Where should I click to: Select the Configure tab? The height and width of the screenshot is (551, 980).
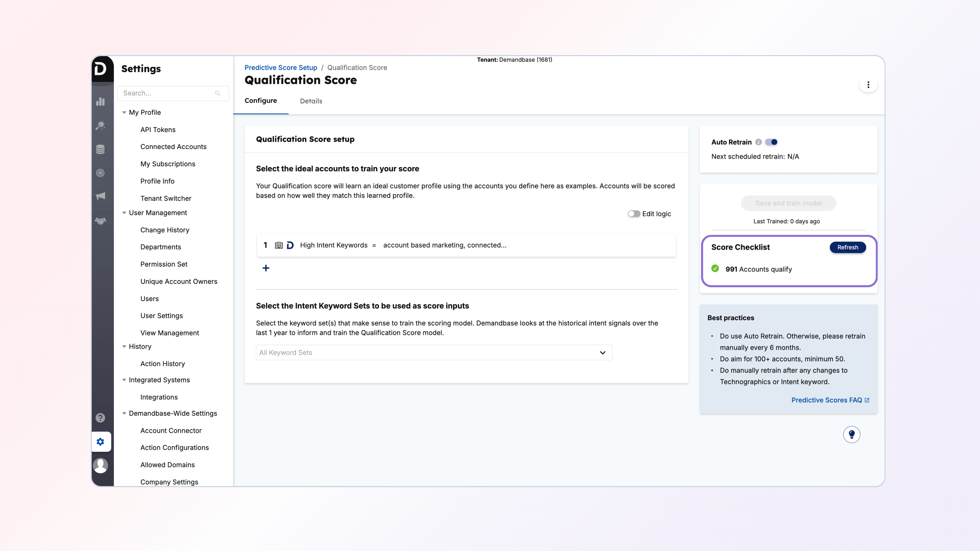261,101
